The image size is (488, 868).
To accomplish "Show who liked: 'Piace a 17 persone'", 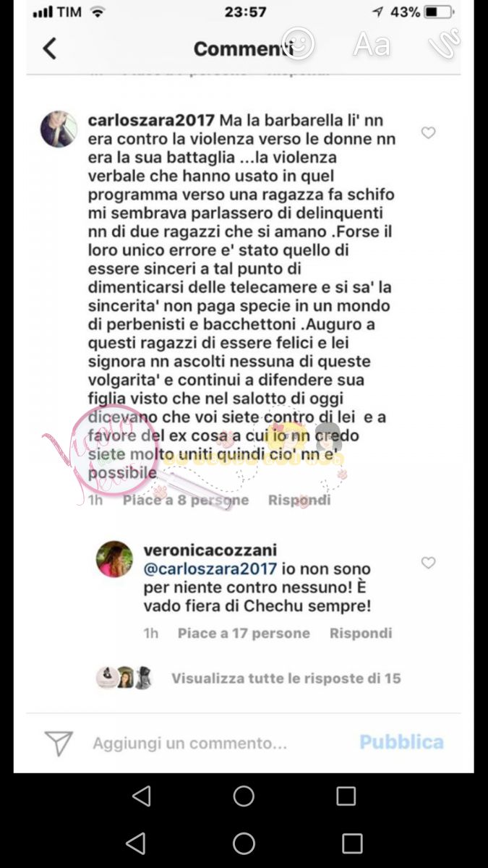I will tap(244, 633).
